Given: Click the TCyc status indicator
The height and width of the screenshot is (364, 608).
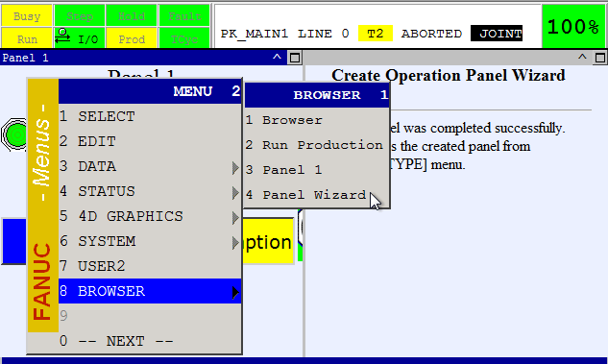Looking at the screenshot, I should pyautogui.click(x=184, y=38).
